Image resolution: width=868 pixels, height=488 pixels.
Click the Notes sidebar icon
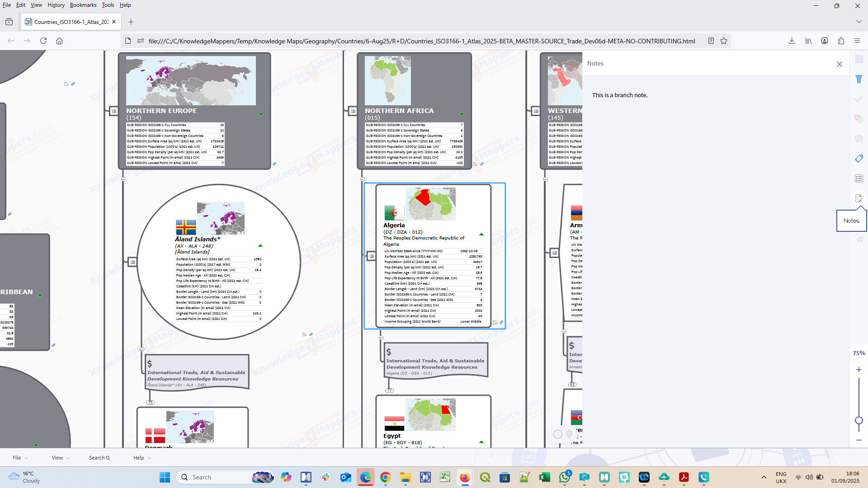tap(858, 198)
